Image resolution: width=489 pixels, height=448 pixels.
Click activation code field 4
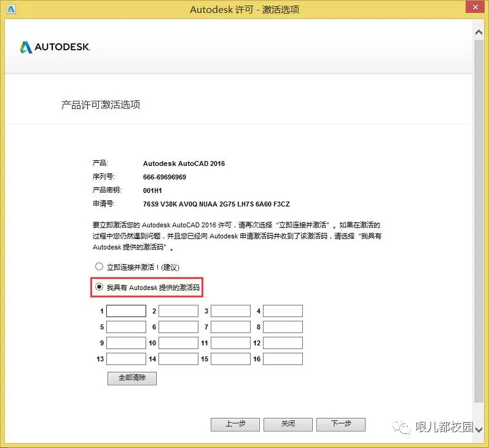(x=283, y=311)
